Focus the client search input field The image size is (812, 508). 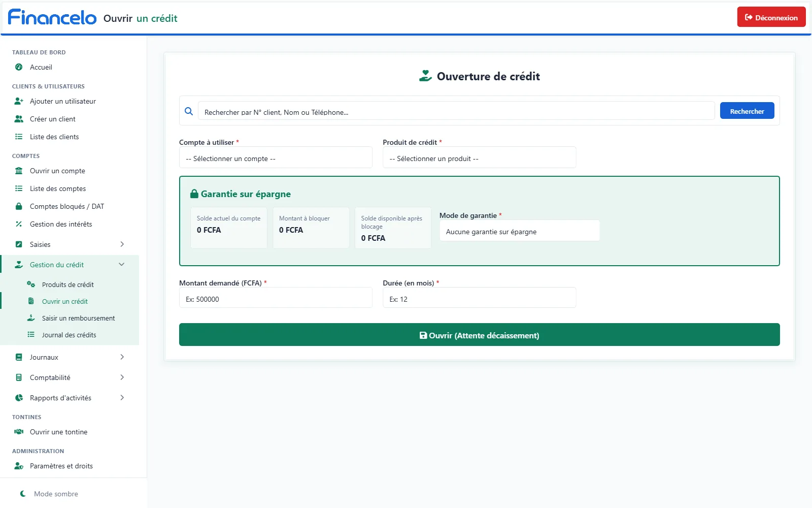456,111
